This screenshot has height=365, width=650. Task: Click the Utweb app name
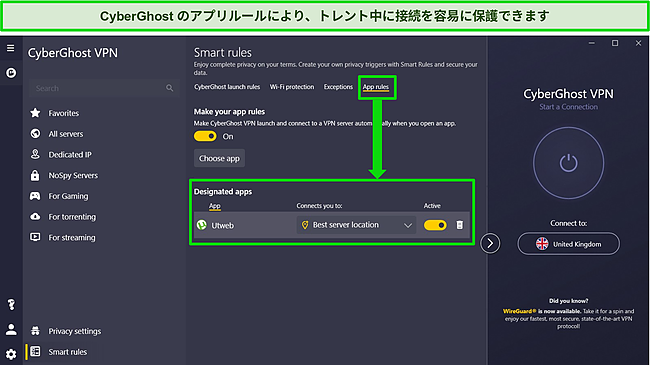pos(223,225)
